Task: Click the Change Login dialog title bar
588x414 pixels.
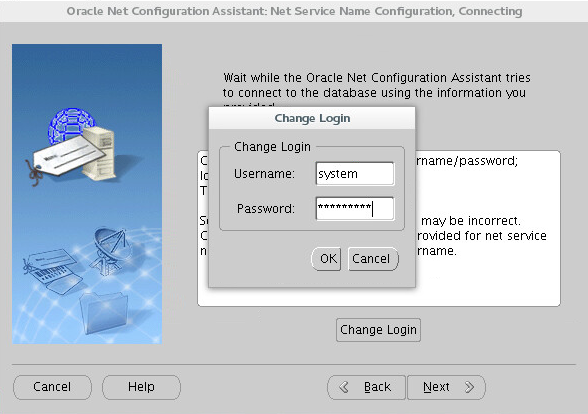Action: click(x=312, y=118)
